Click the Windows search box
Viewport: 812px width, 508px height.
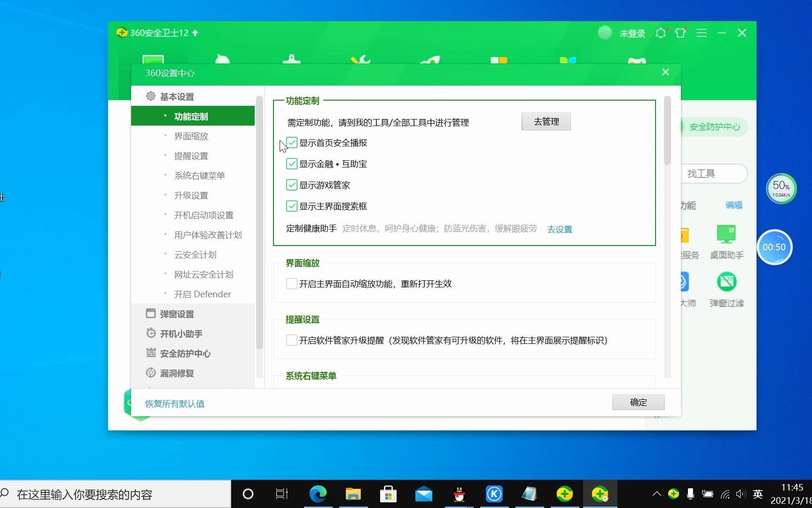[116, 494]
